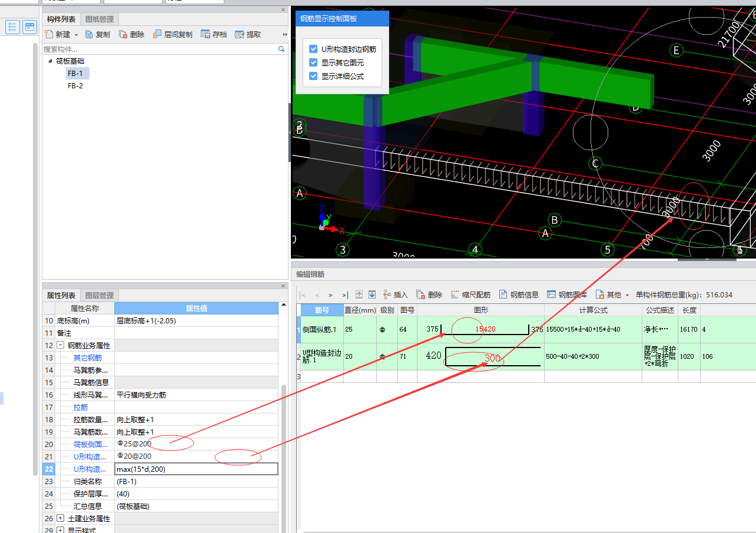Click the search magnifier in component search
The height and width of the screenshot is (533, 756).
tap(281, 49)
